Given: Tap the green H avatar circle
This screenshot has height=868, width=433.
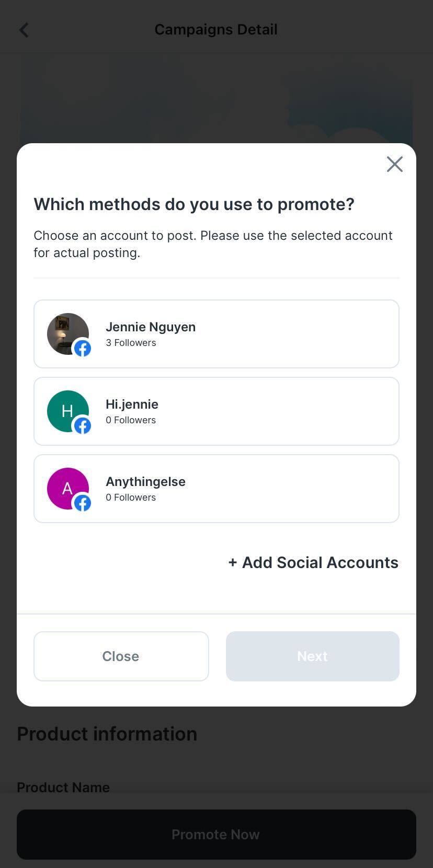Looking at the screenshot, I should (x=64, y=408).
